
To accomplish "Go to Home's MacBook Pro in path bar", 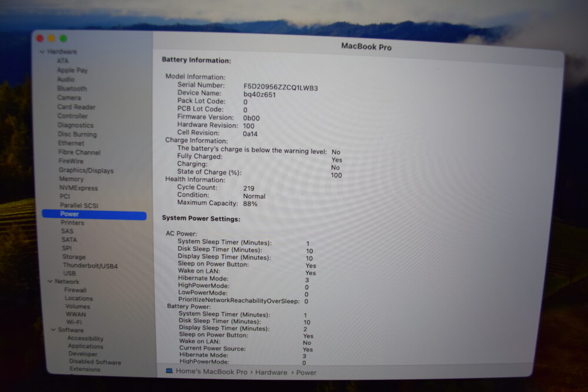I will pos(212,371).
